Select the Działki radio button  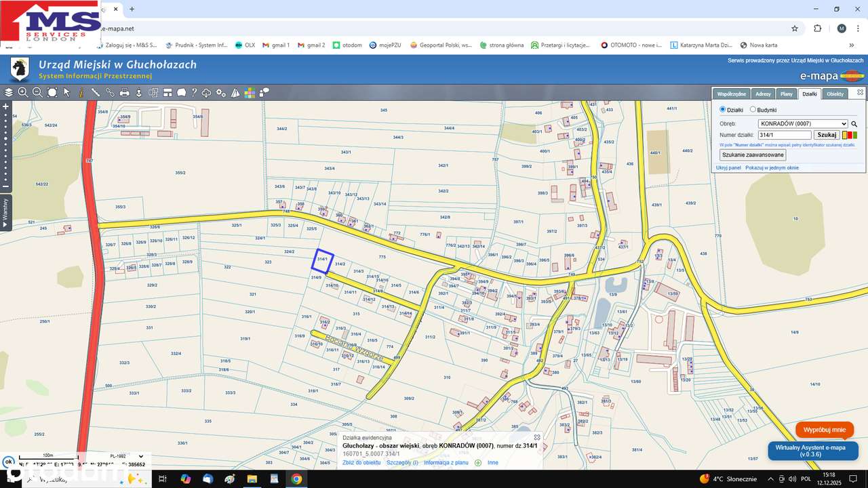pos(722,110)
